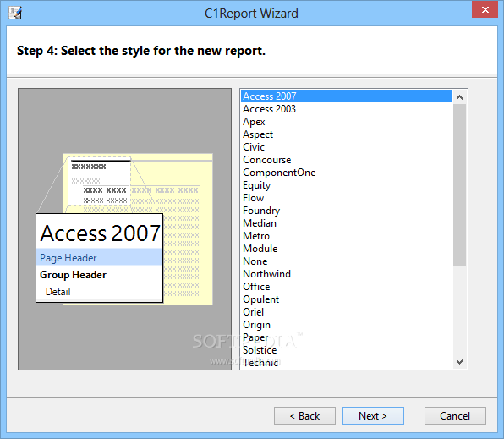Cancel the report wizard
This screenshot has height=439, width=504.
coord(455,416)
